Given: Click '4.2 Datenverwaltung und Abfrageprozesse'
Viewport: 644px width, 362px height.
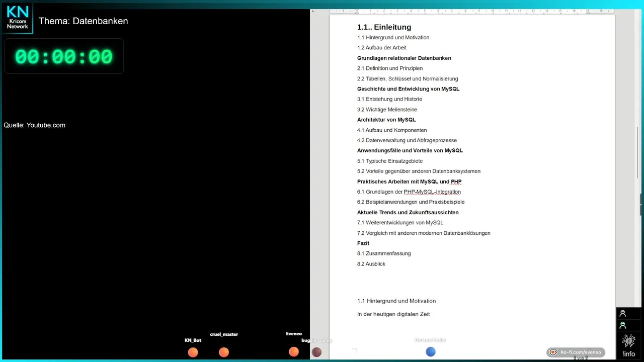Looking at the screenshot, I should 407,140.
